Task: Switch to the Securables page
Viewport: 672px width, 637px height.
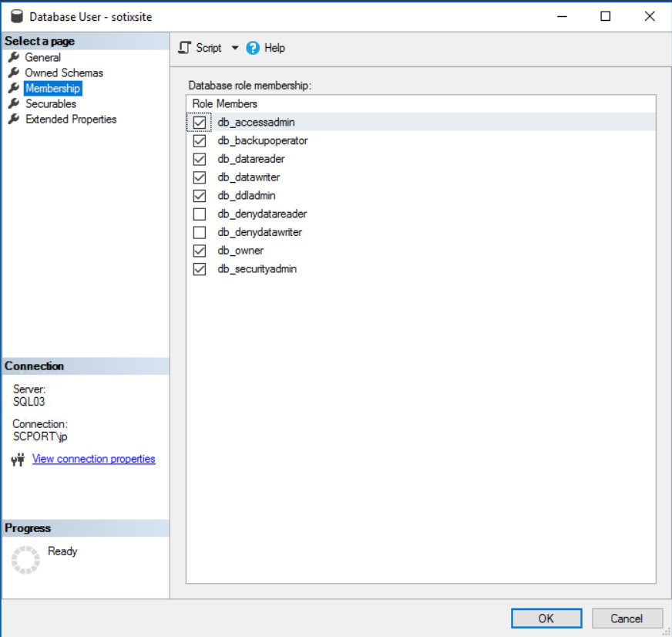Action: pyautogui.click(x=51, y=104)
